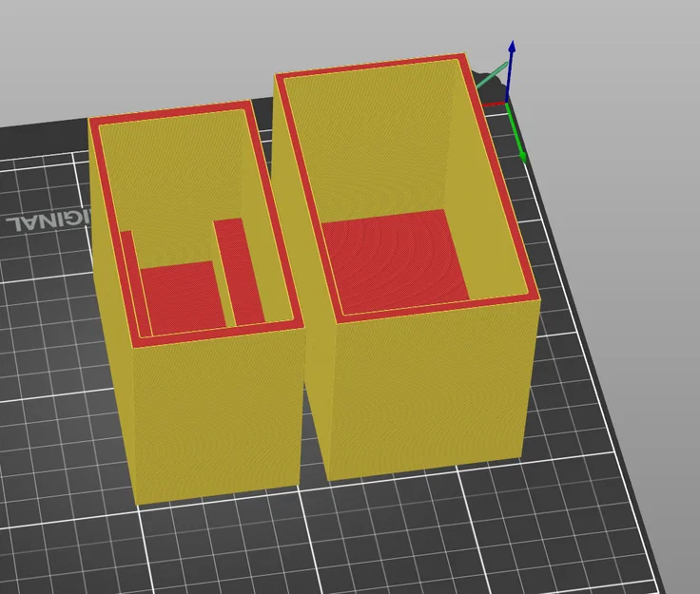Click the blue Z axis arrow

pyautogui.click(x=511, y=71)
